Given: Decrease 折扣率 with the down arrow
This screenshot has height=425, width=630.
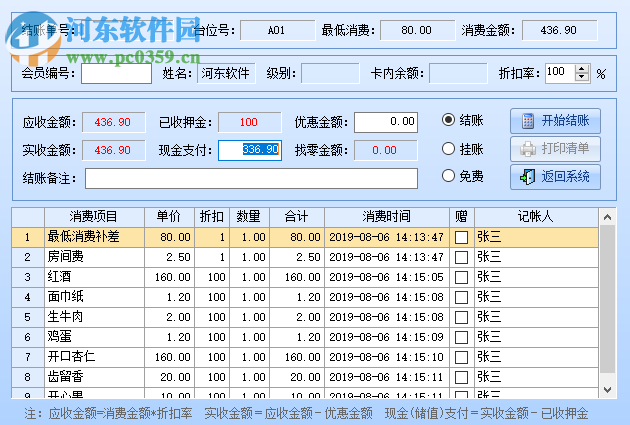Looking at the screenshot, I should (581, 77).
